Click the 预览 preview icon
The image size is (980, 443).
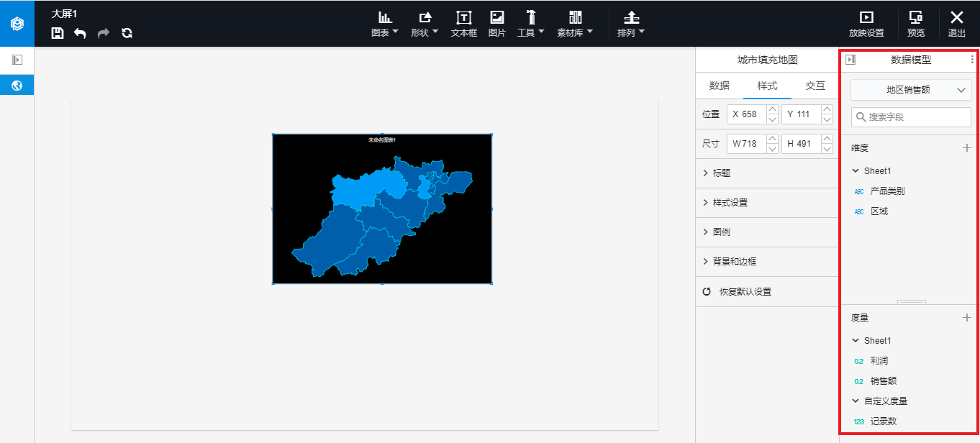pos(916,24)
